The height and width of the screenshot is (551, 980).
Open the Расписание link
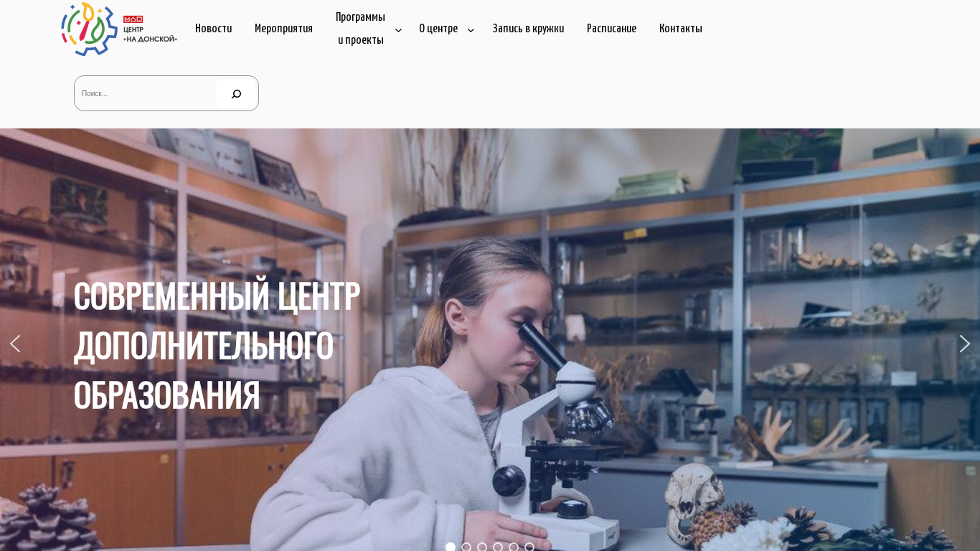click(x=611, y=29)
